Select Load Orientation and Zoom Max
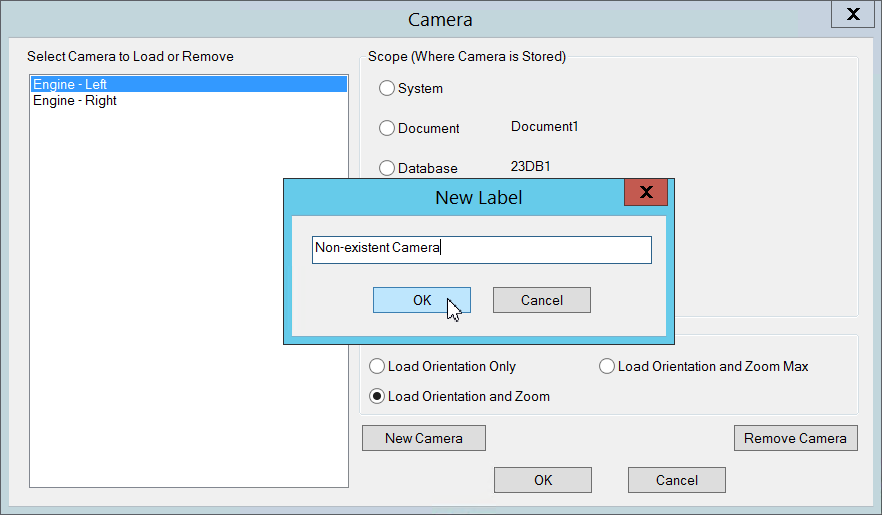Screen dimensions: 882x515 pyautogui.click(x=607, y=366)
